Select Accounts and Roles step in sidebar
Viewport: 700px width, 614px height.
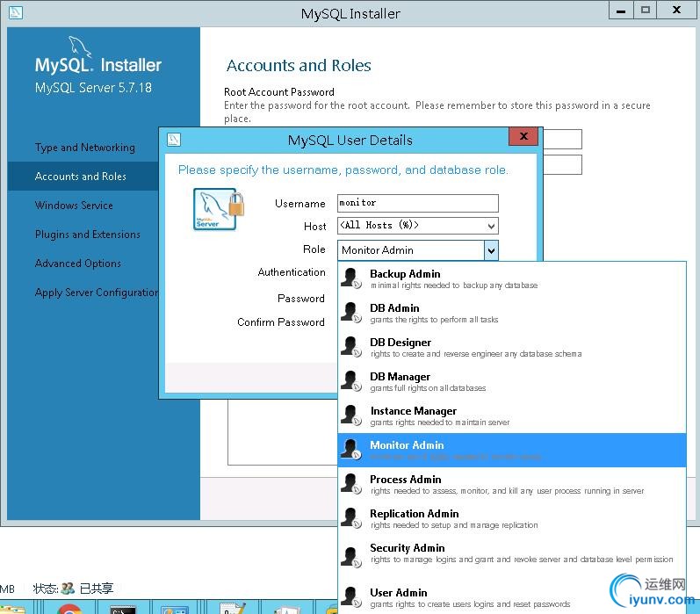click(x=81, y=177)
